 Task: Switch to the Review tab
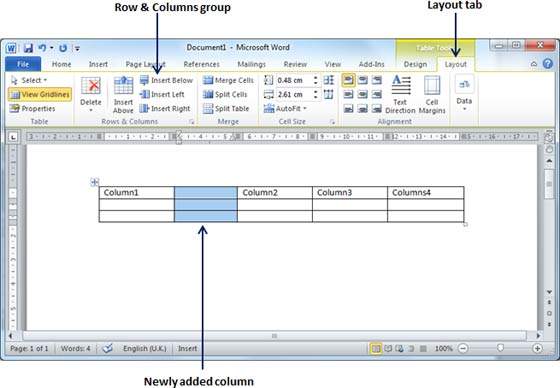295,64
